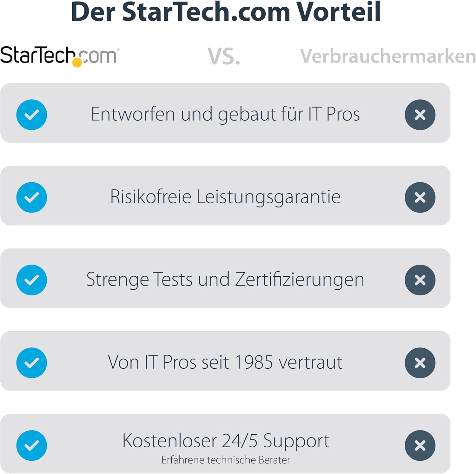The image size is (476, 474).
Task: Click the blue checkmark beside "Entworfen und gebaut"
Action: point(32,115)
